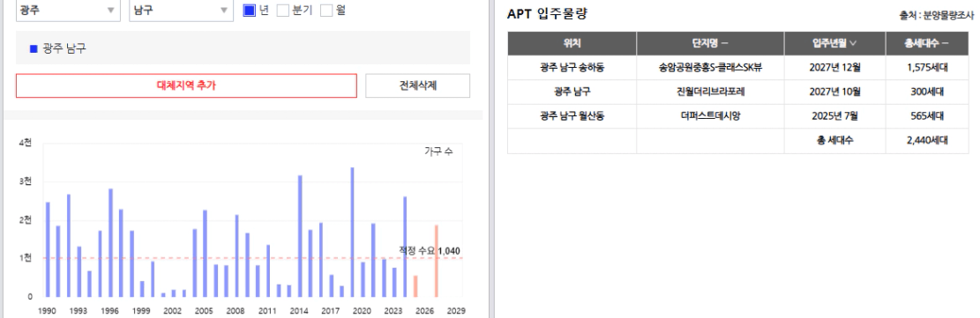980x318 pixels.
Task: Click the tall 2014 chart bar
Action: (300, 236)
